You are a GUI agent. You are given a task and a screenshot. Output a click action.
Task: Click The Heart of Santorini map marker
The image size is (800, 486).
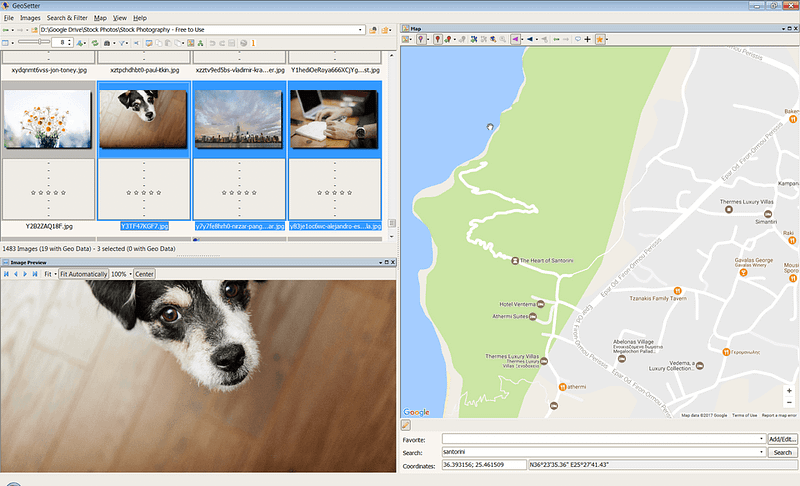point(515,261)
